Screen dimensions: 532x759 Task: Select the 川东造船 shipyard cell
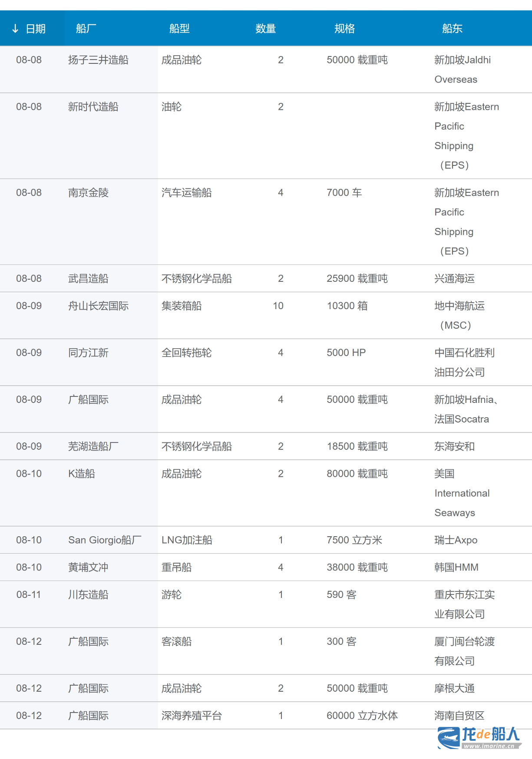pos(88,595)
